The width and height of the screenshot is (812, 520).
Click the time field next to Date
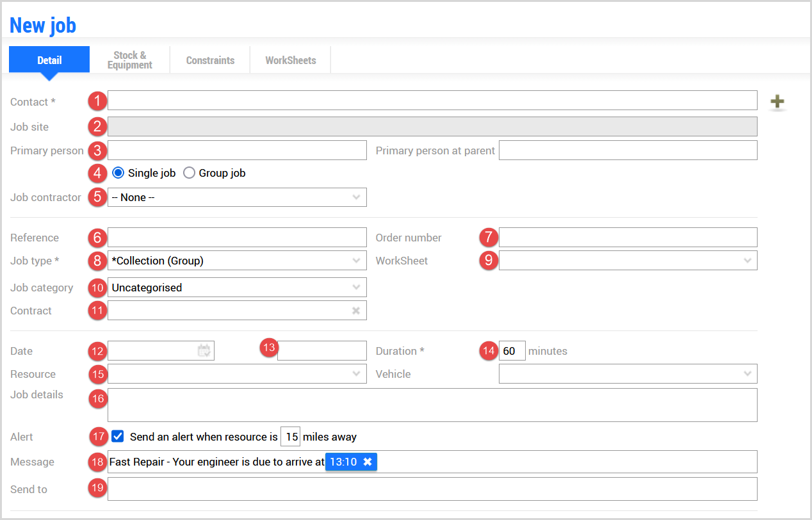pyautogui.click(x=321, y=351)
